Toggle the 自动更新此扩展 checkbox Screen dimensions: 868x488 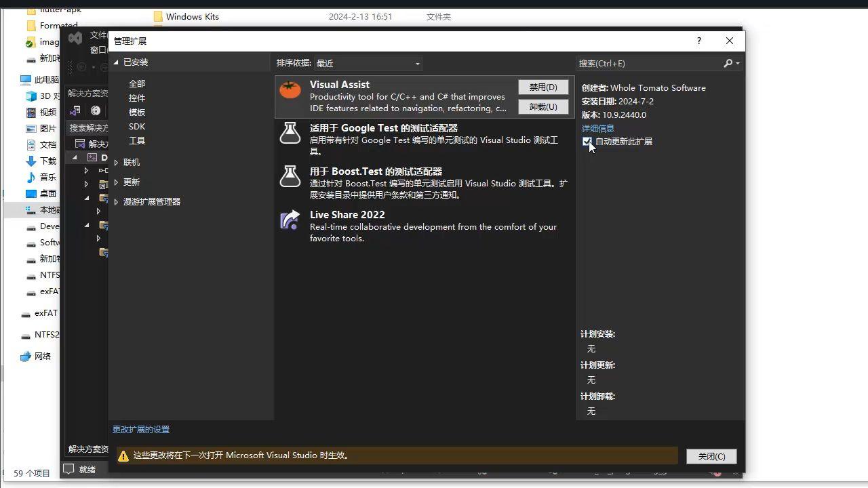point(587,141)
